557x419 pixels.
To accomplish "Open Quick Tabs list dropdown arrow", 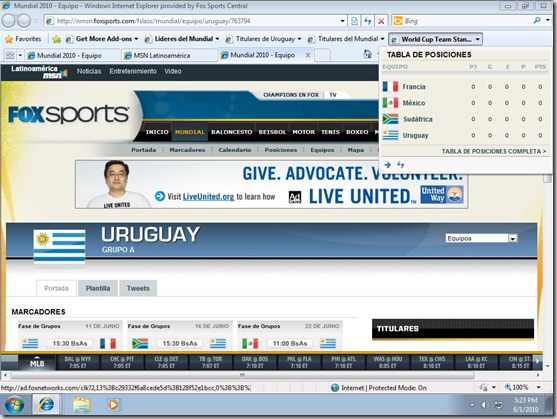I will (x=20, y=55).
